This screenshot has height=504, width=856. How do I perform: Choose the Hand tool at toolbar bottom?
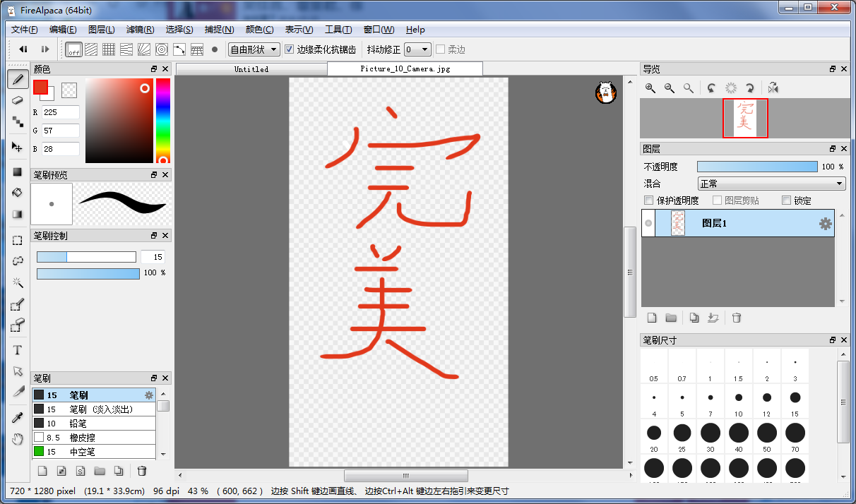click(x=18, y=439)
